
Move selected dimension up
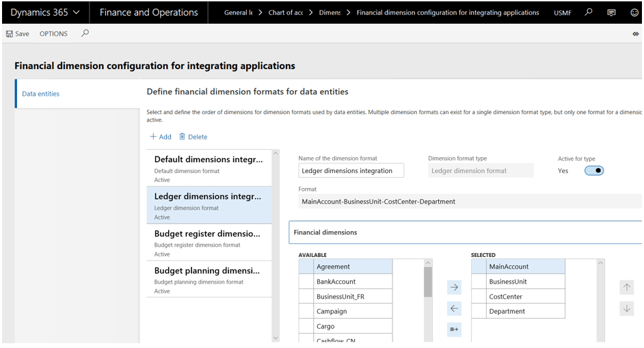626,287
